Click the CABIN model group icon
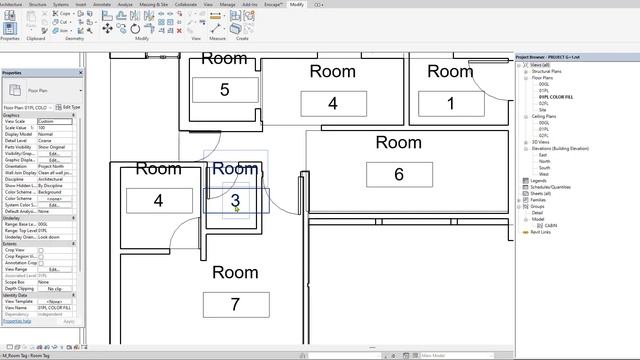The width and height of the screenshot is (640, 360). 540,225
